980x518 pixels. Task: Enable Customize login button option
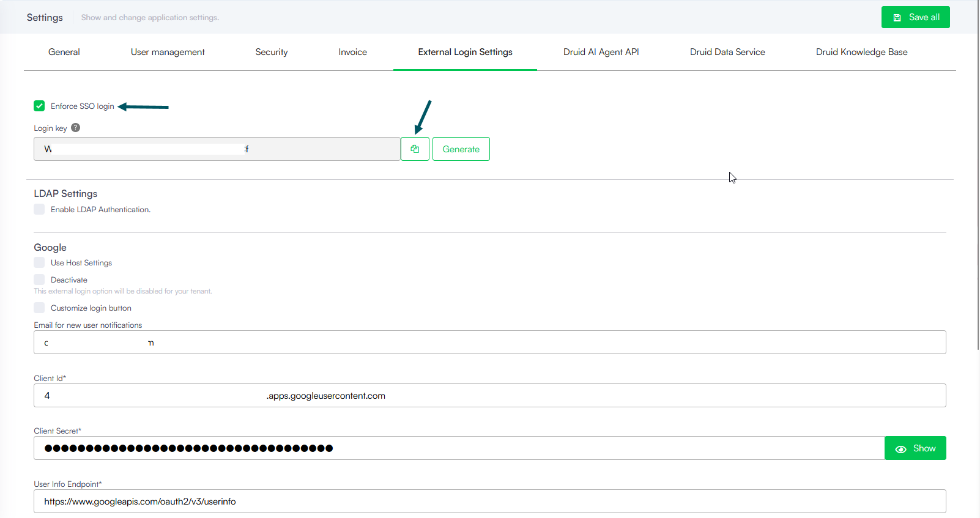tap(40, 308)
